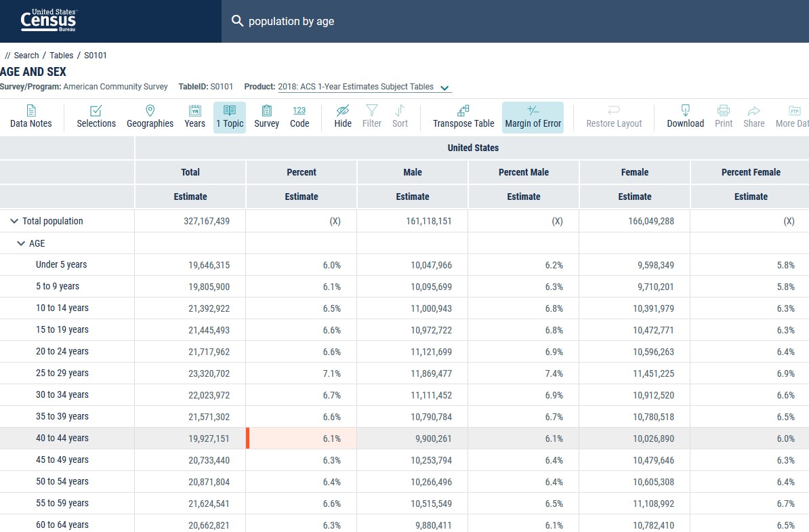Toggle the Margin of Error columns
The image size is (809, 532).
(533, 117)
